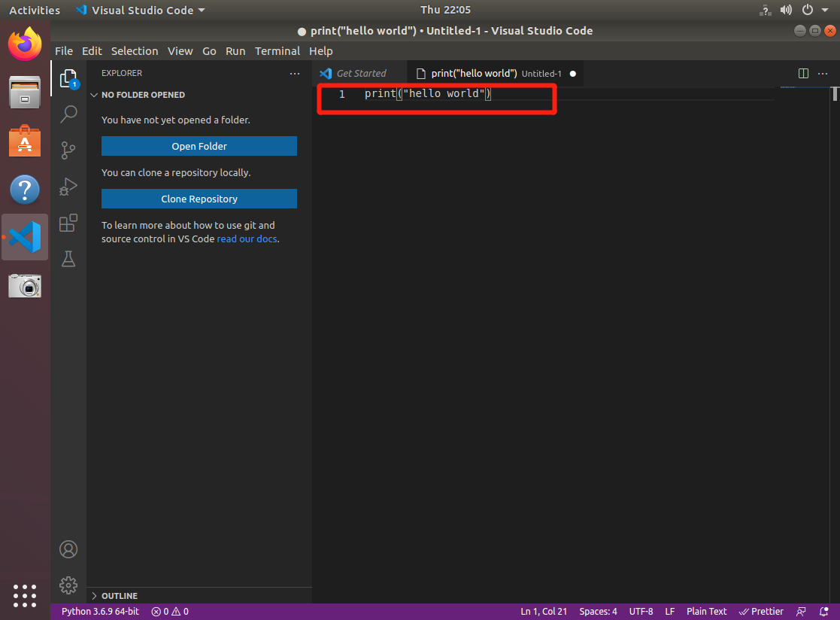Switch to the Get Started tab
The image size is (840, 620).
359,74
